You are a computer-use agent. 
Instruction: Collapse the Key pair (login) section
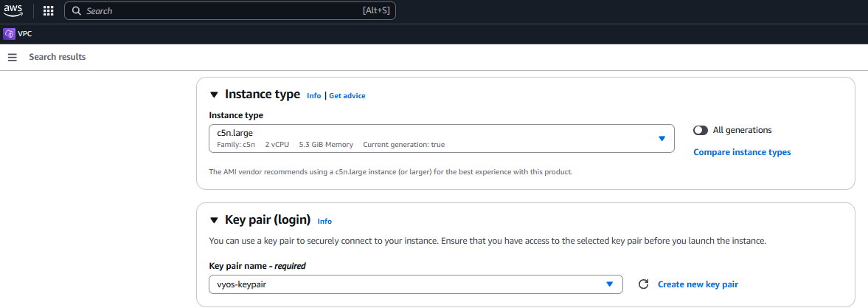click(214, 220)
